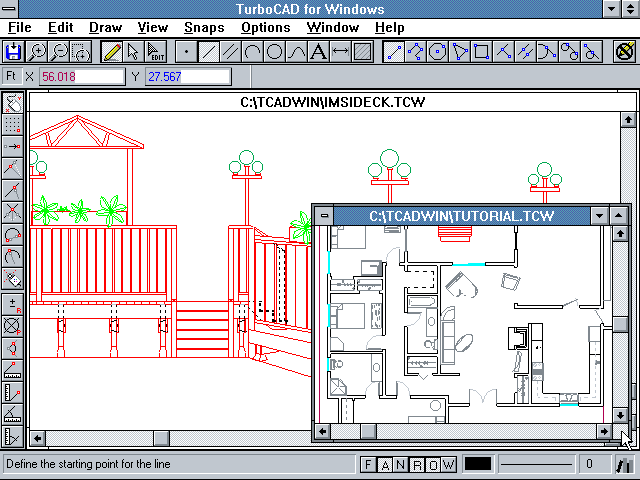Open the Draw menu
The height and width of the screenshot is (480, 640).
point(105,27)
